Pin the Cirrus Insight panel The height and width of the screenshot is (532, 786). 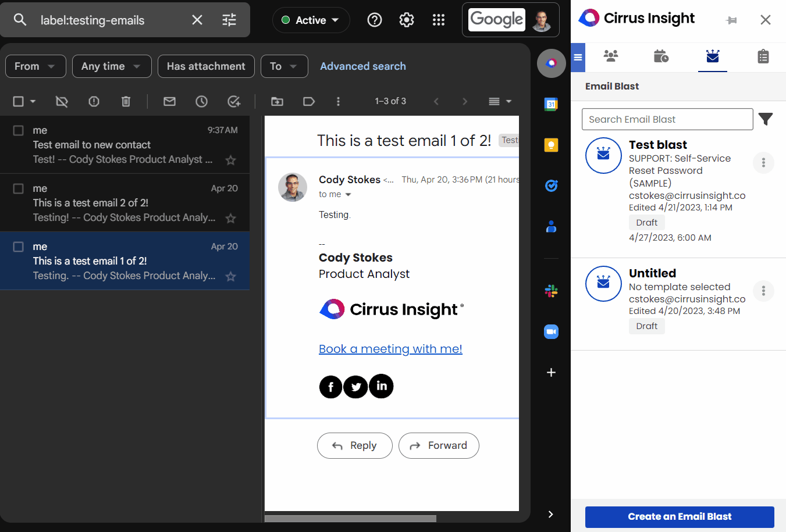732,20
